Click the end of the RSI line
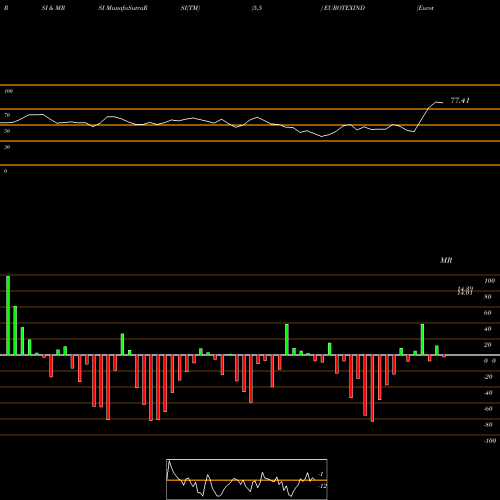Viewport: 500px width, 500px height. tap(442, 102)
